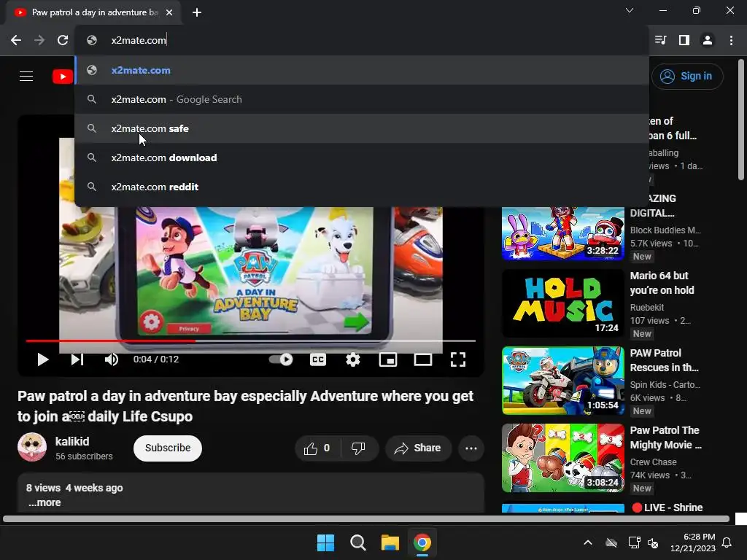The width and height of the screenshot is (747, 560).
Task: Click the Chrome icon in the taskbar
Action: pos(422,542)
